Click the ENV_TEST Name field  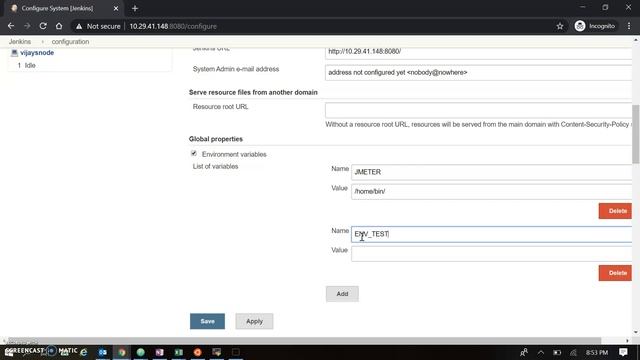coord(491,234)
